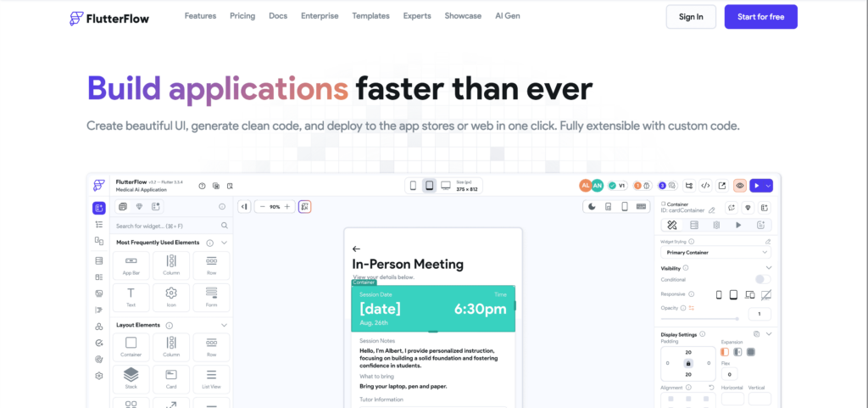Select the Stack layout widget
868x408 pixels.
pos(131,380)
